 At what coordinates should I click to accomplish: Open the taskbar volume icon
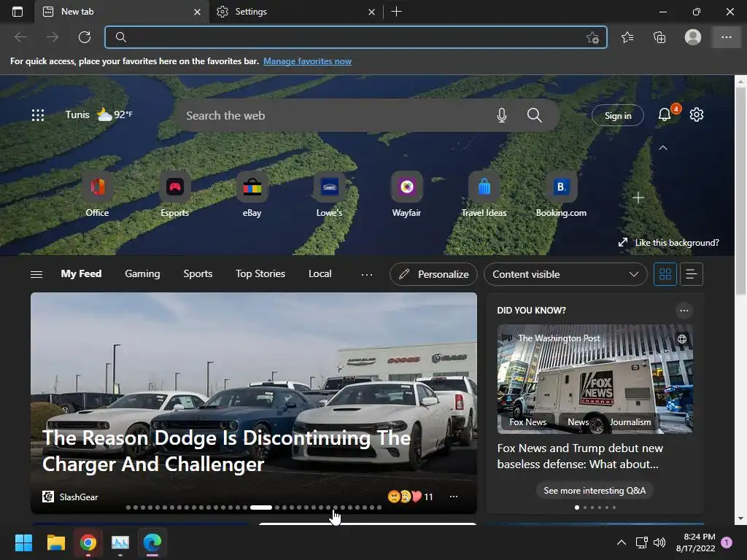coord(659,542)
